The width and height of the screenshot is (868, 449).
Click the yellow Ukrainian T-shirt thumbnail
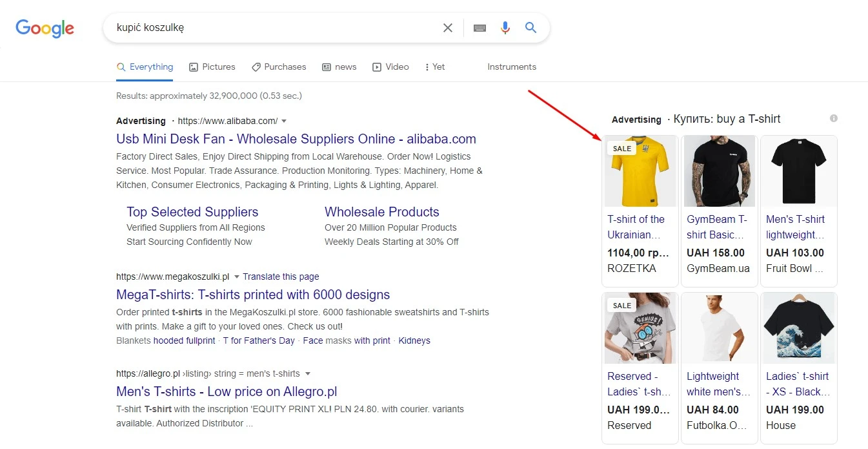pos(640,171)
